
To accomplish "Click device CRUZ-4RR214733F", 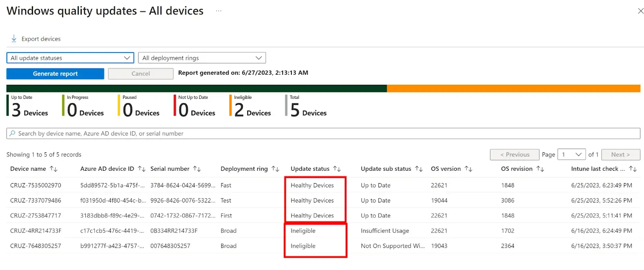I will (x=35, y=231).
